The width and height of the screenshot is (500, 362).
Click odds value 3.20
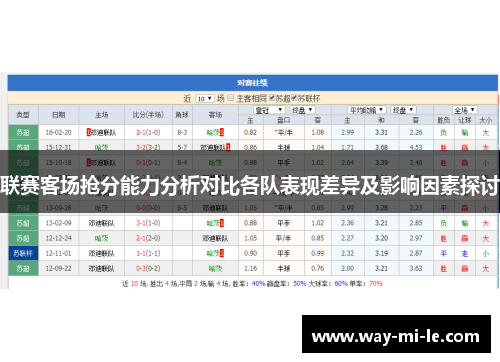click(381, 238)
